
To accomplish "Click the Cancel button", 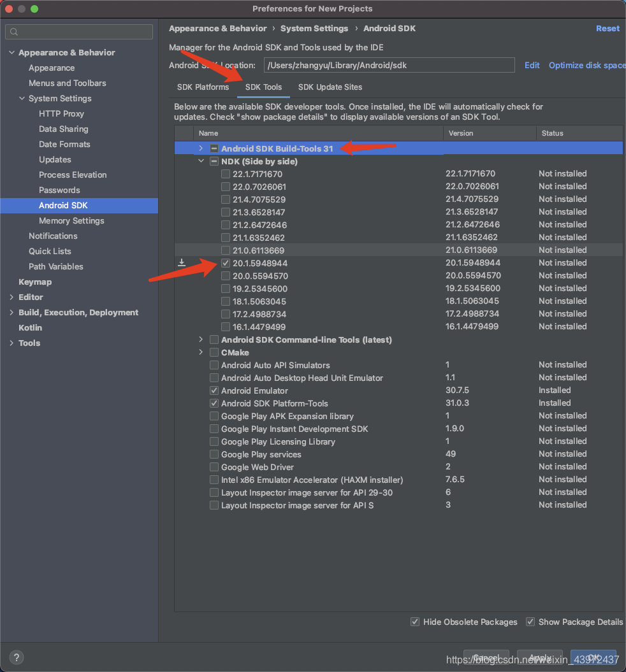I will [x=486, y=658].
